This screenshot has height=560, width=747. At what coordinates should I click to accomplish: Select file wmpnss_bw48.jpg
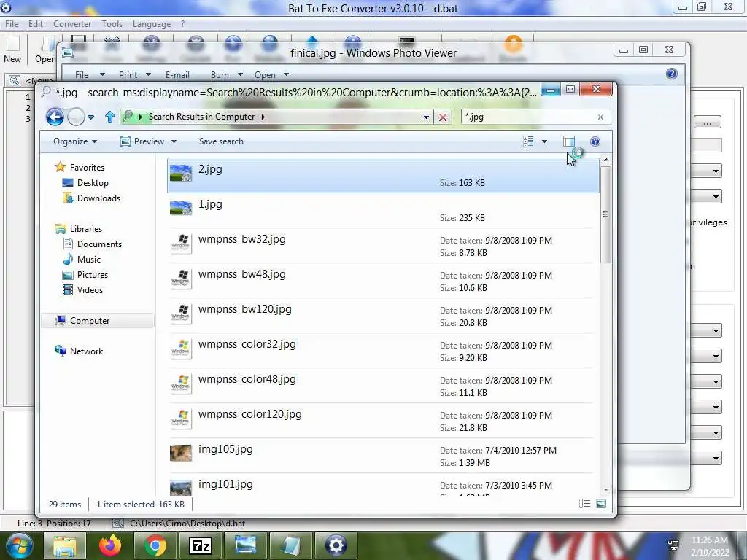coord(382,281)
